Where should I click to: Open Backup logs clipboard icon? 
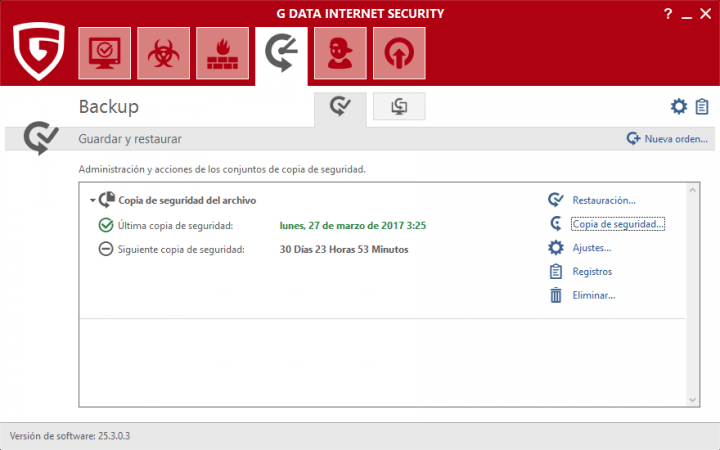point(702,107)
